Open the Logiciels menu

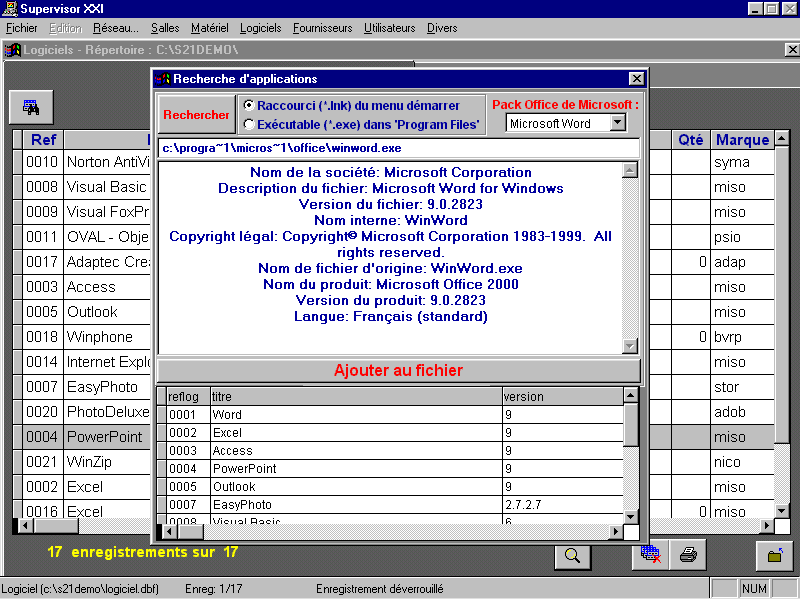pos(261,28)
